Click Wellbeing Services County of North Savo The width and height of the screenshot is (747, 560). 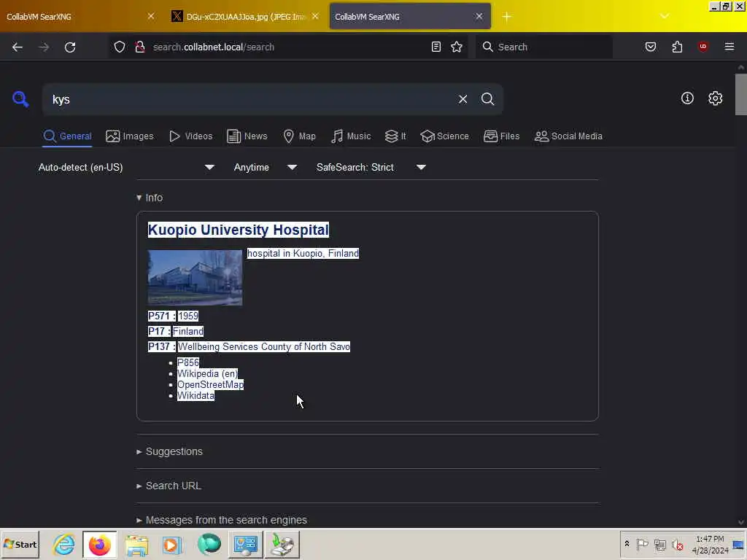click(264, 346)
